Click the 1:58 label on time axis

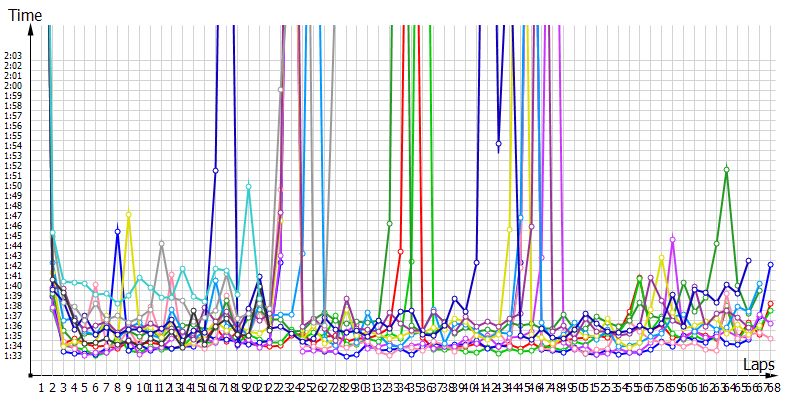click(x=13, y=106)
